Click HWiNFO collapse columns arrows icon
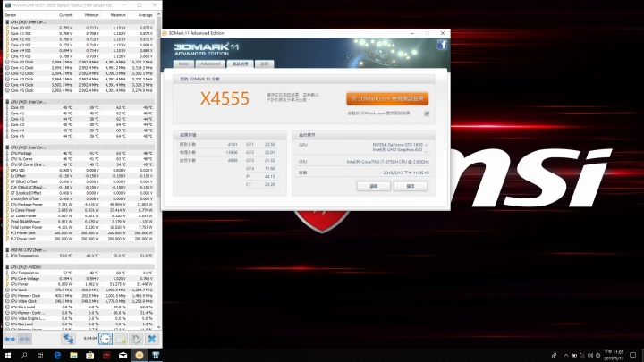 25,339
